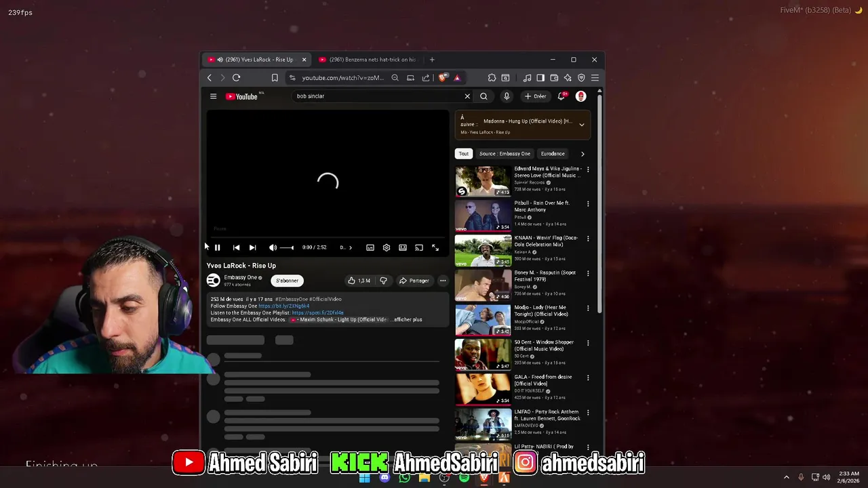Open a new browser tab
The image size is (868, 488).
tap(432, 60)
